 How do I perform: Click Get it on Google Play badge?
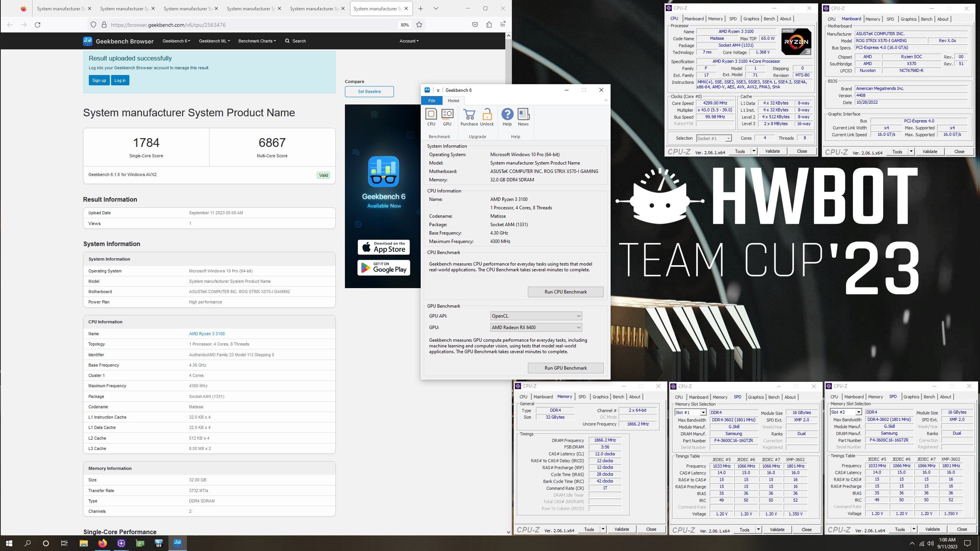click(x=384, y=267)
